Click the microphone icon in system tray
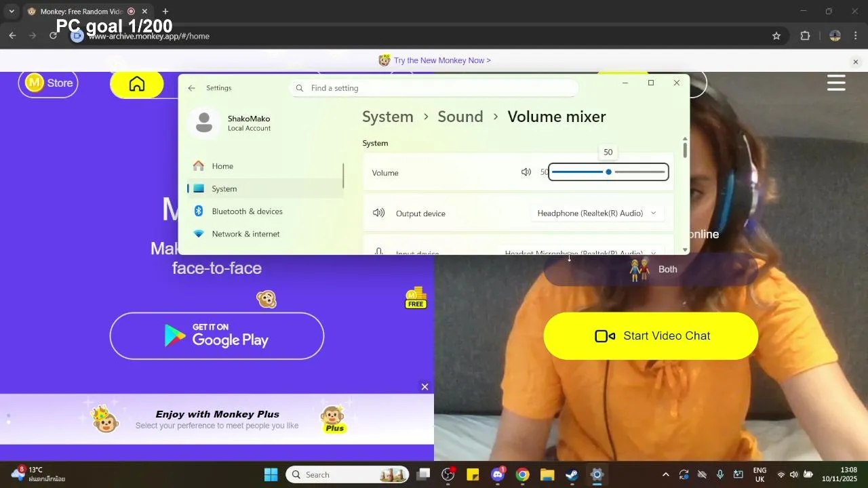This screenshot has width=868, height=488. click(720, 474)
